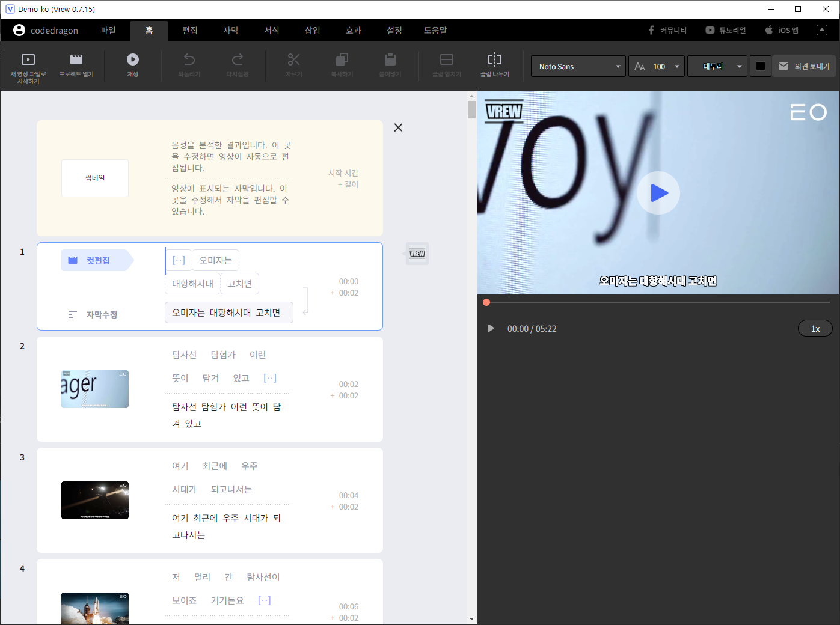Click the red playhead on the video seek bar

click(x=486, y=302)
